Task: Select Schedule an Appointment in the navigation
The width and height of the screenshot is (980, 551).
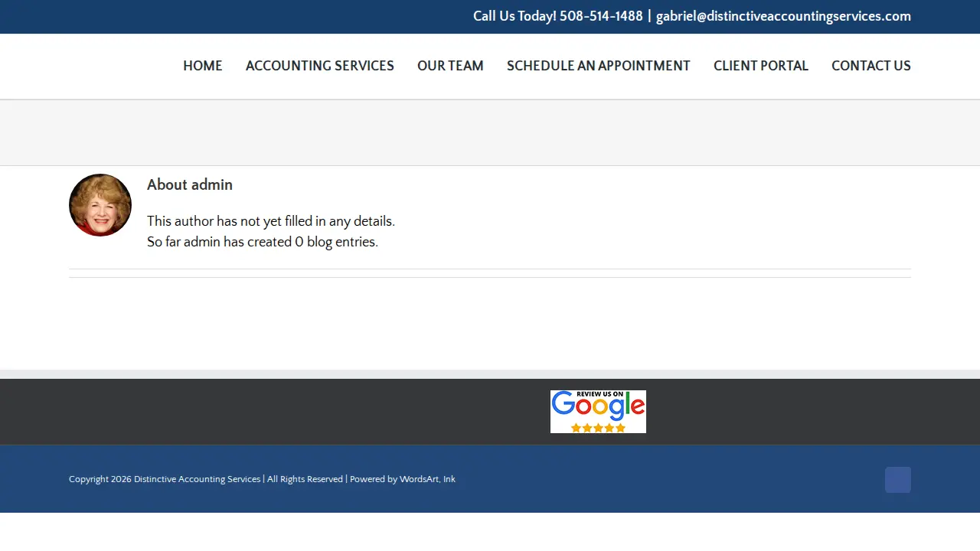Action: click(x=599, y=66)
